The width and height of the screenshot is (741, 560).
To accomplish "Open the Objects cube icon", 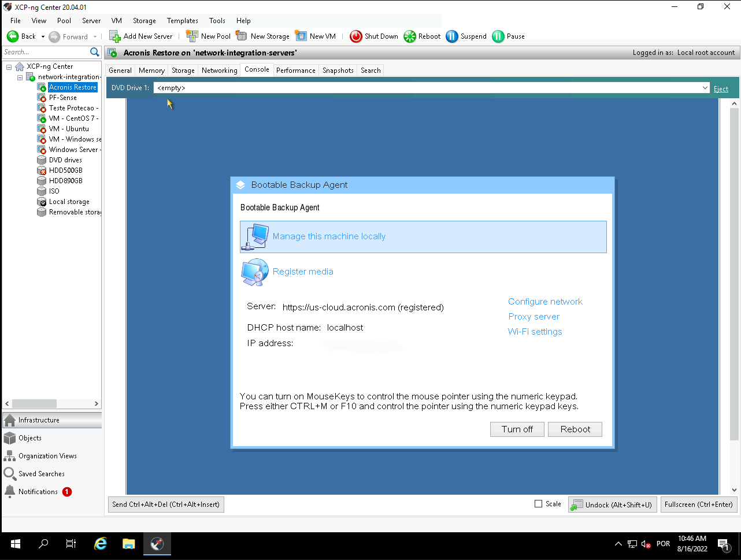I will 10,438.
